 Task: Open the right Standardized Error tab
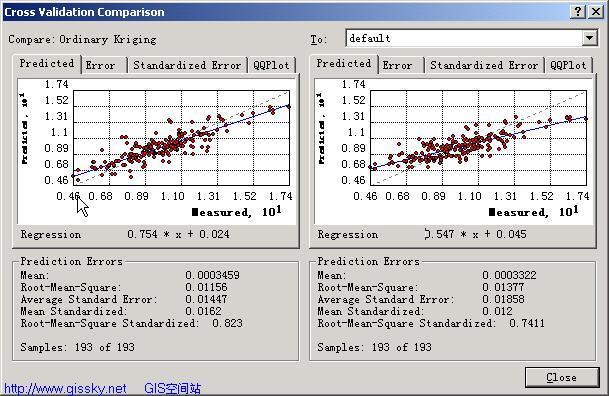coord(484,65)
